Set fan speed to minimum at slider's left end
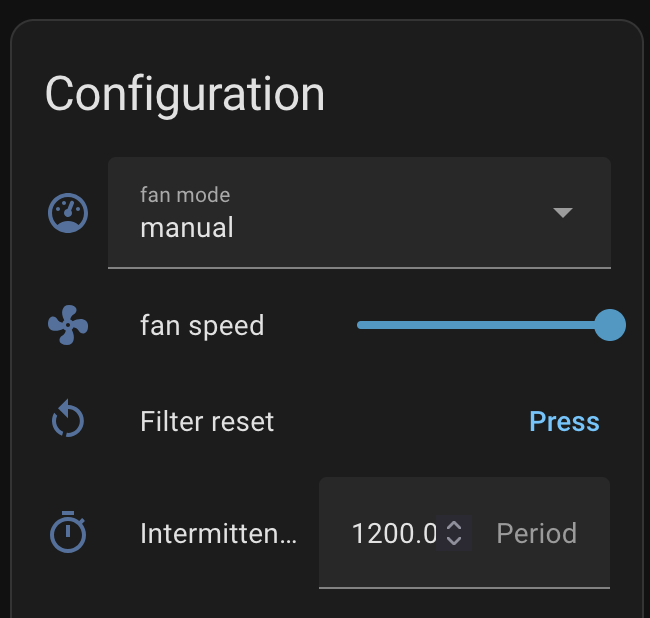Screen dimensions: 650x618 point(359,325)
